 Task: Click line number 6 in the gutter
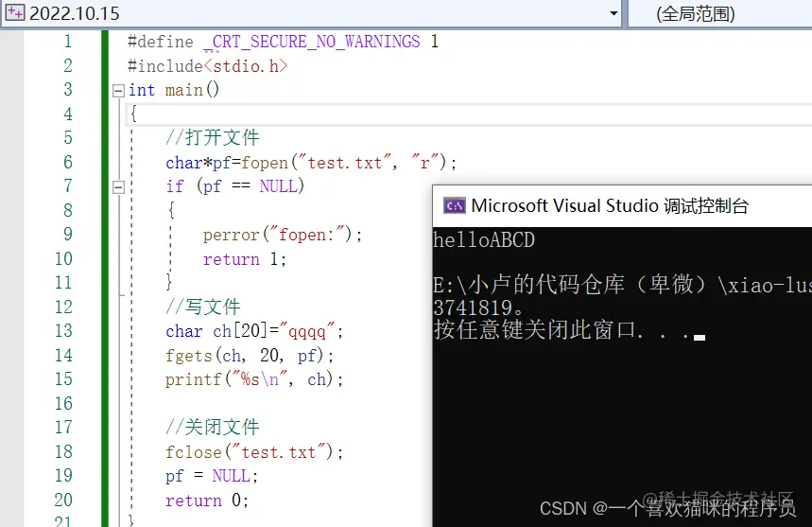[x=68, y=162]
